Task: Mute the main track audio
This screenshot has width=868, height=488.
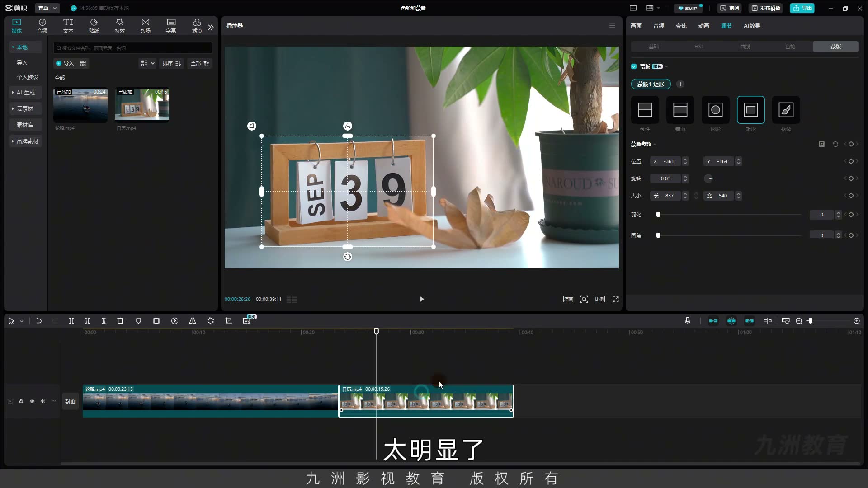Action: 43,401
